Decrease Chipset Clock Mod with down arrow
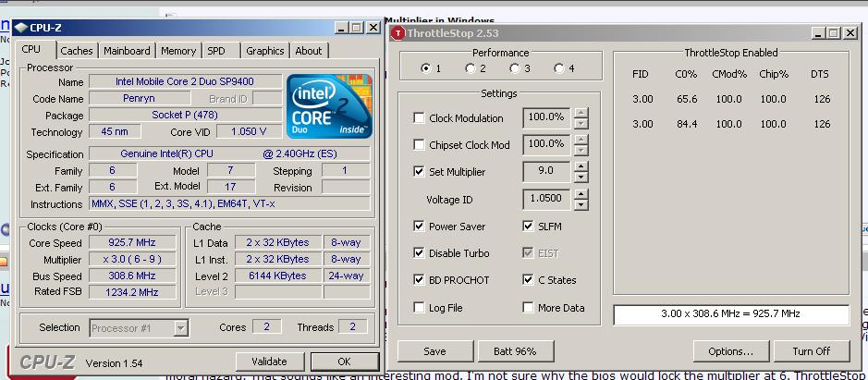The image size is (868, 380). 581,150
